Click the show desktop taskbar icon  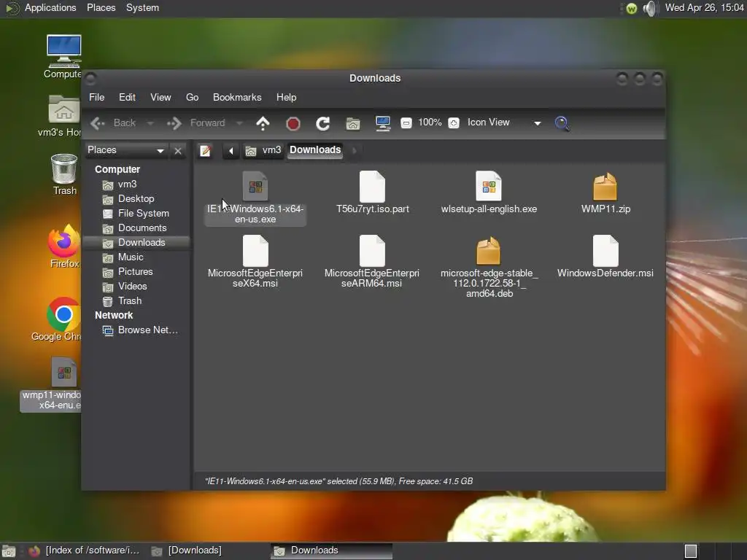tap(9, 551)
